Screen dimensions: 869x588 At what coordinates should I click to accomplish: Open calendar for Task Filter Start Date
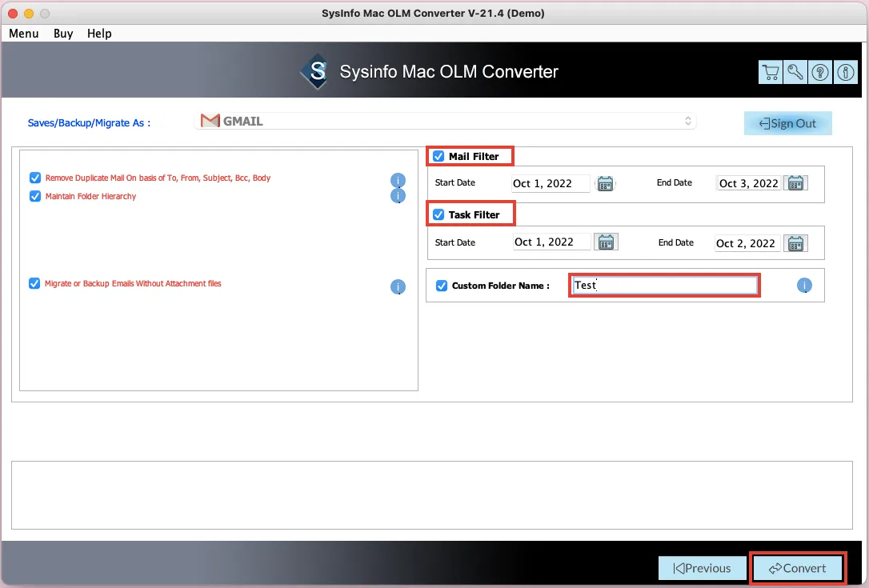(x=606, y=242)
